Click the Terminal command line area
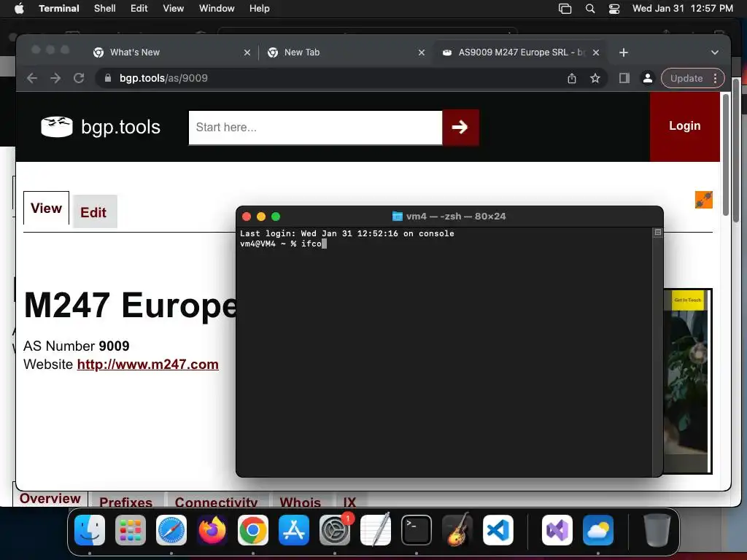Viewport: 747px width, 560px height. tap(443, 351)
